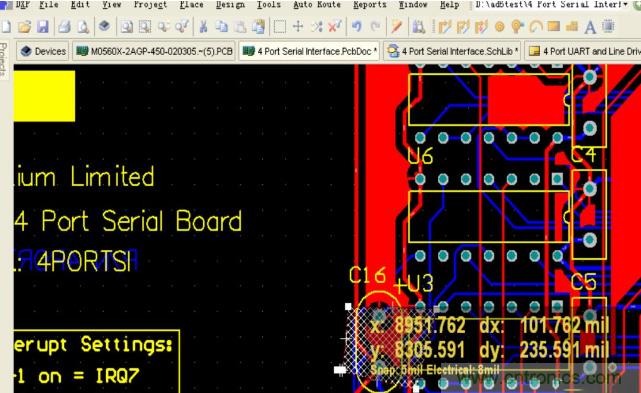Switch to 4 Port Serial Interface.SchLib tab
The image size is (641, 393).
coord(452,51)
